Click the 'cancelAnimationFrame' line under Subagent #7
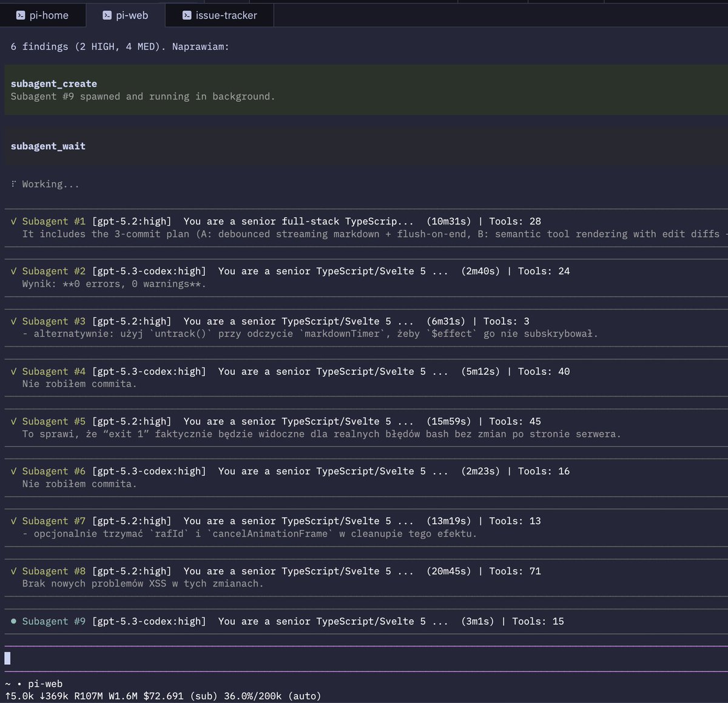Screen dimensions: 728x703 (x=249, y=534)
